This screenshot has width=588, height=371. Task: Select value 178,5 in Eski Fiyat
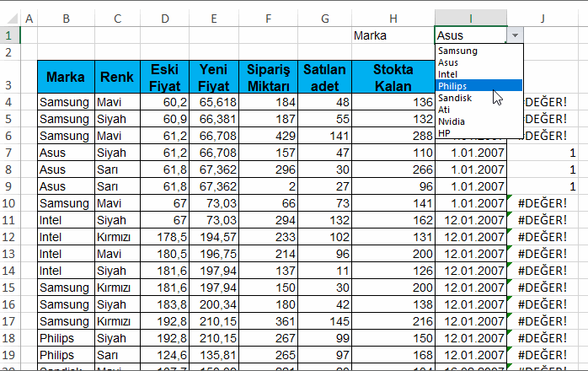pos(164,237)
